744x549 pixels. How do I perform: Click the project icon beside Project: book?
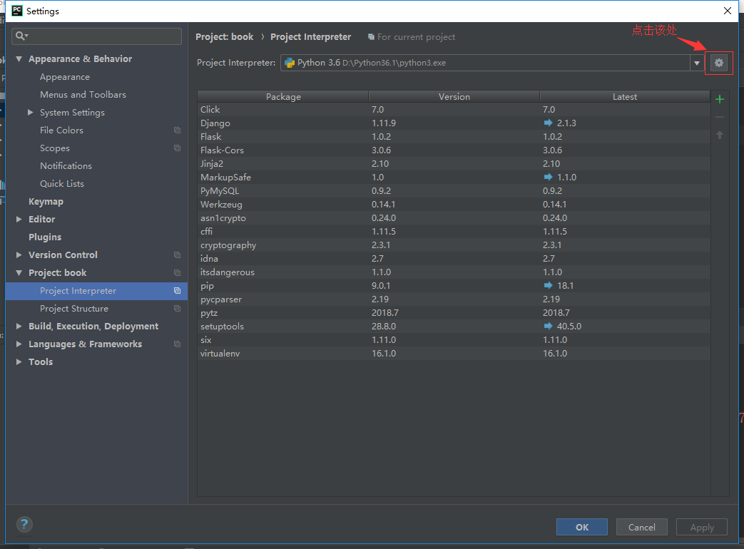177,273
